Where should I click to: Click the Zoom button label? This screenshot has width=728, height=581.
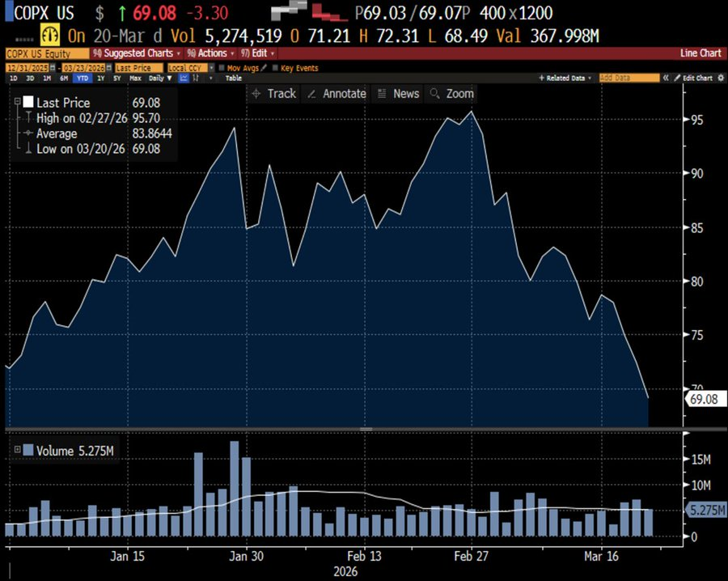point(460,94)
